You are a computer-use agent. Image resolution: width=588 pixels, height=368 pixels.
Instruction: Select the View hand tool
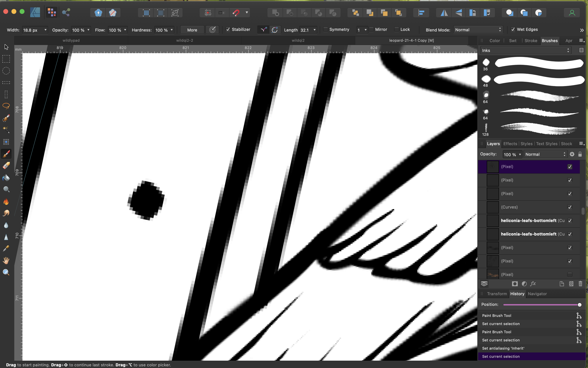click(6, 261)
